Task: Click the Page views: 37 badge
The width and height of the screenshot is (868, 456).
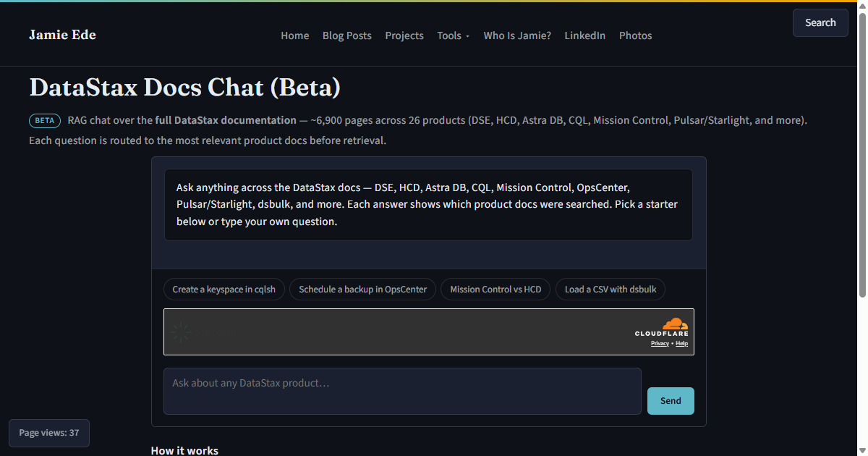Action: (x=49, y=433)
